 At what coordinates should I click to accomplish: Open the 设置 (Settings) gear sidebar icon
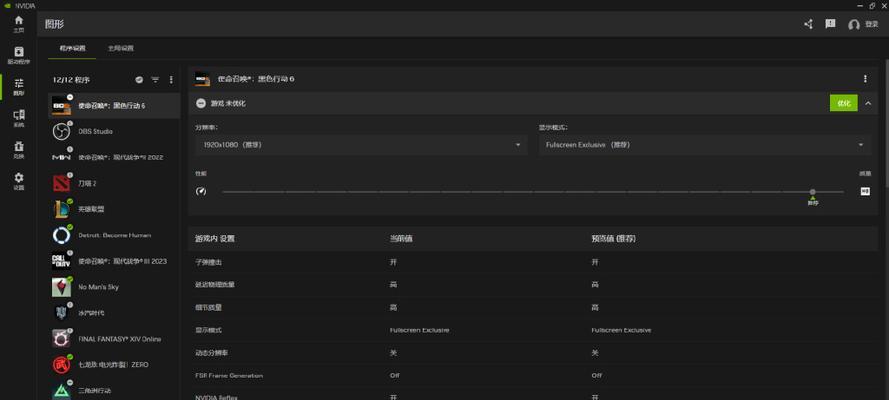point(19,178)
